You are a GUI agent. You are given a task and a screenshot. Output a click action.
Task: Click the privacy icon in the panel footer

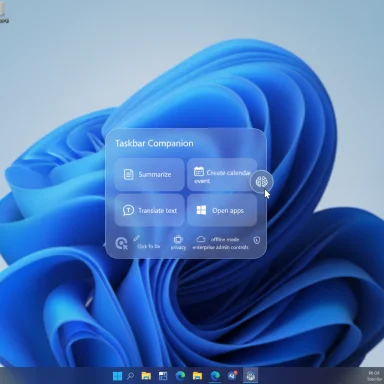point(178,239)
